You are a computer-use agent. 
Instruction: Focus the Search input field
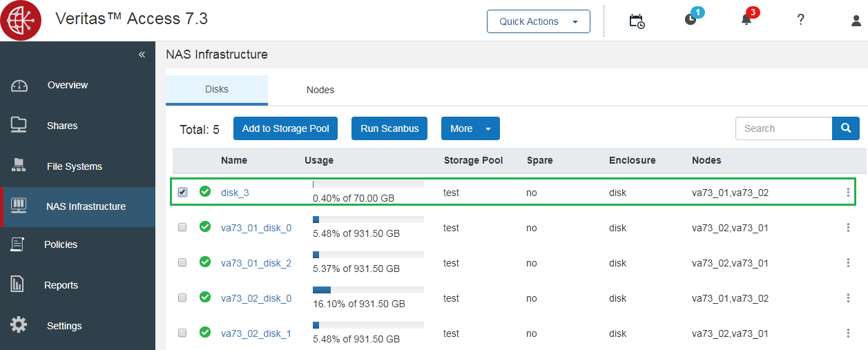783,128
